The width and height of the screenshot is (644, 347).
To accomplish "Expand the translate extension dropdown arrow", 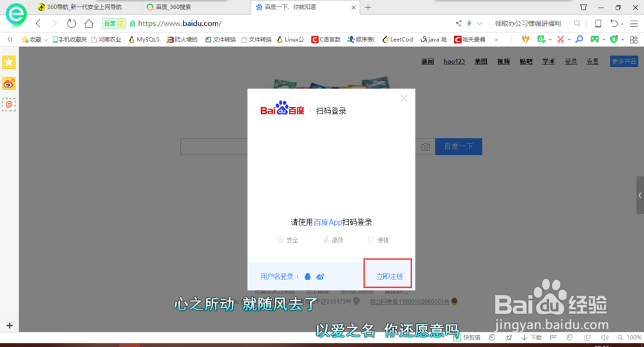I will (x=550, y=41).
